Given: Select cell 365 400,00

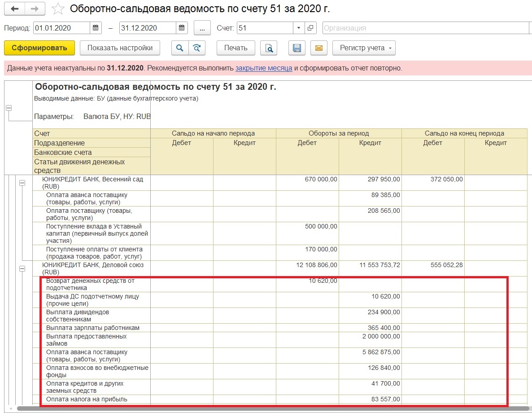Looking at the screenshot, I should [x=370, y=328].
